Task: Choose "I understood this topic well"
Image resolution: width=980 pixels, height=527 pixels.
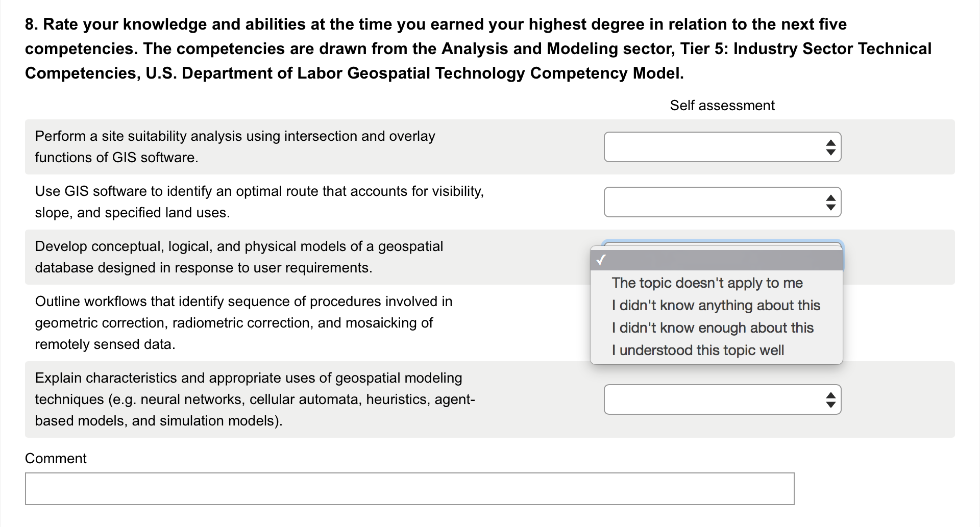Action: pyautogui.click(x=717, y=350)
